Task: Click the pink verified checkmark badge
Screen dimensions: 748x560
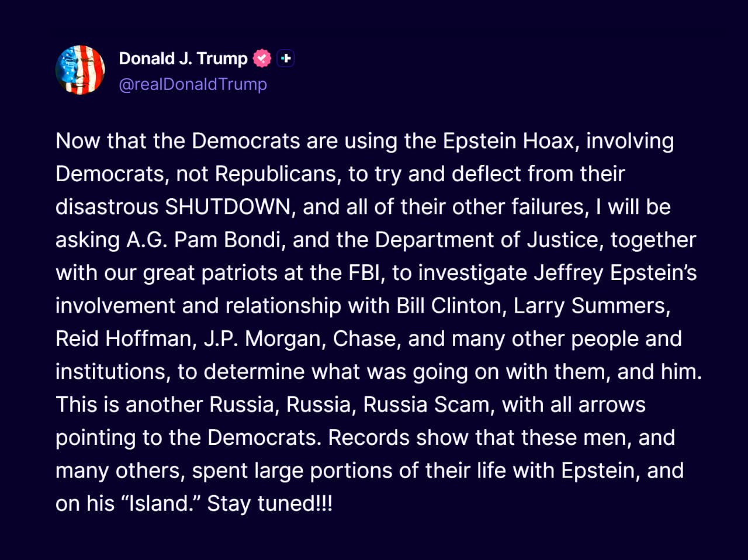Action: click(262, 58)
